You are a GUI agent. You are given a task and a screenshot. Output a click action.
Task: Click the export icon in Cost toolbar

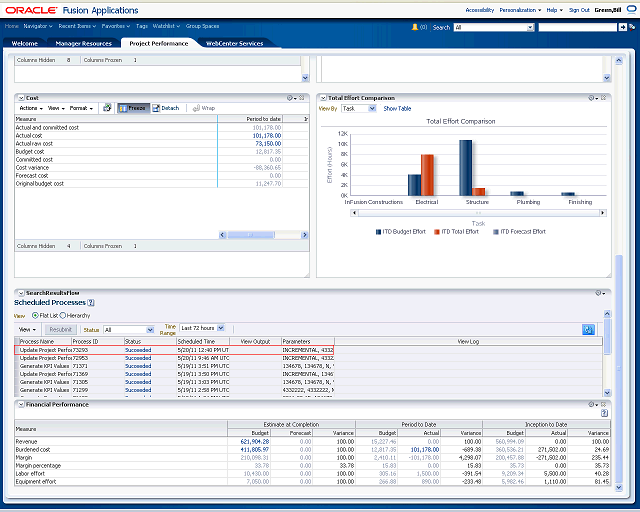106,108
